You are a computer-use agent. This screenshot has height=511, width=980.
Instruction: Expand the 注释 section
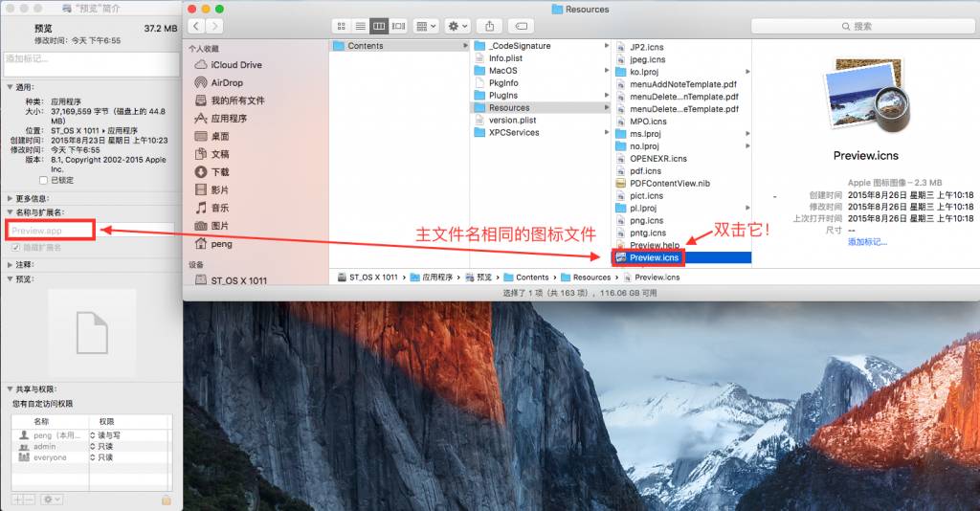9,264
